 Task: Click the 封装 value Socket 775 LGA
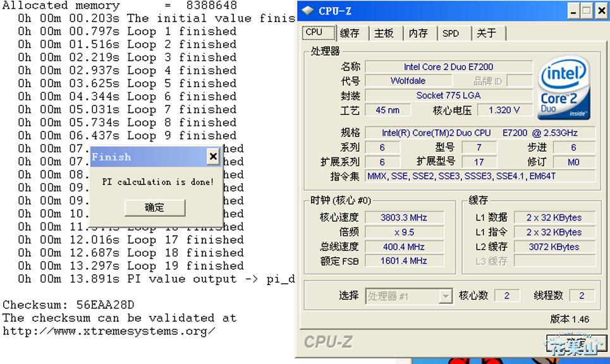449,95
